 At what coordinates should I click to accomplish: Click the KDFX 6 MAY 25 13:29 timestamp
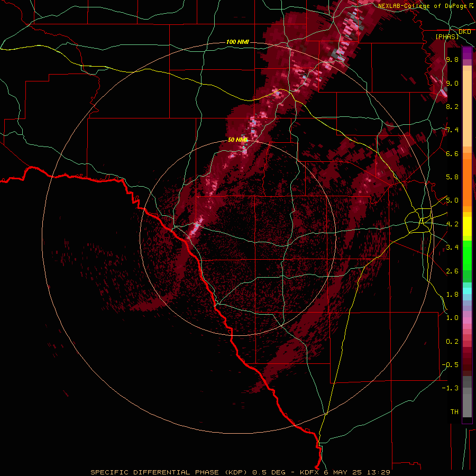[x=345, y=472]
